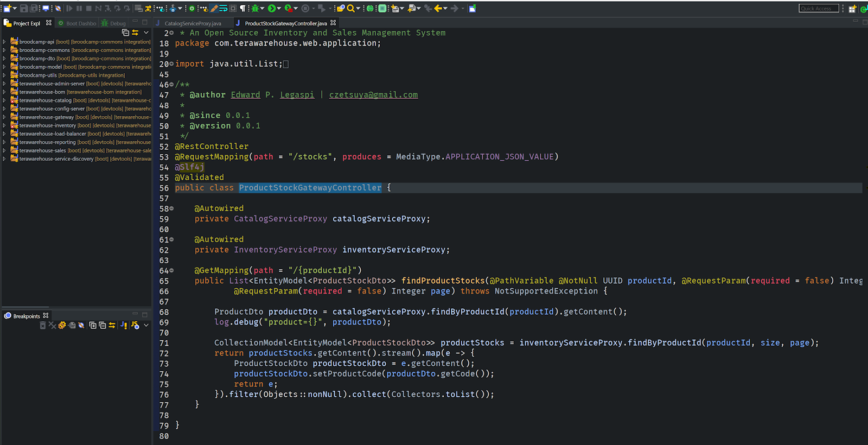Collapse all in Project Explorer
Viewport: 868px width, 445px height.
click(x=126, y=33)
